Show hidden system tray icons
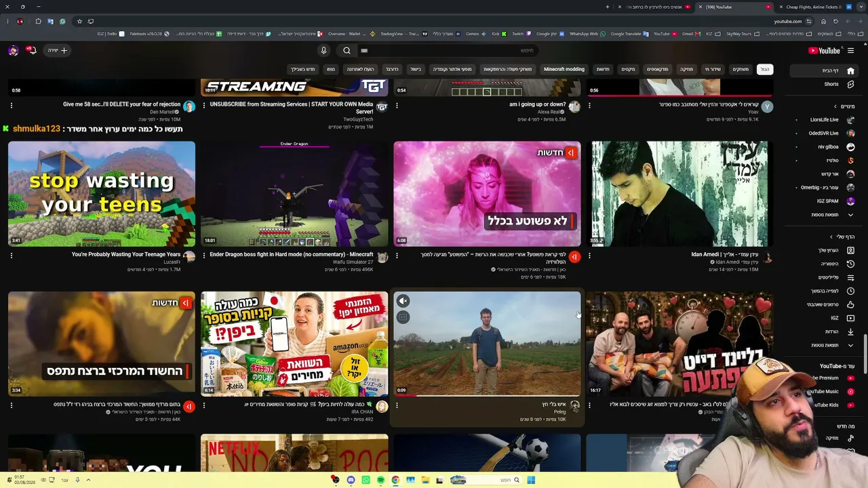 pos(88,480)
